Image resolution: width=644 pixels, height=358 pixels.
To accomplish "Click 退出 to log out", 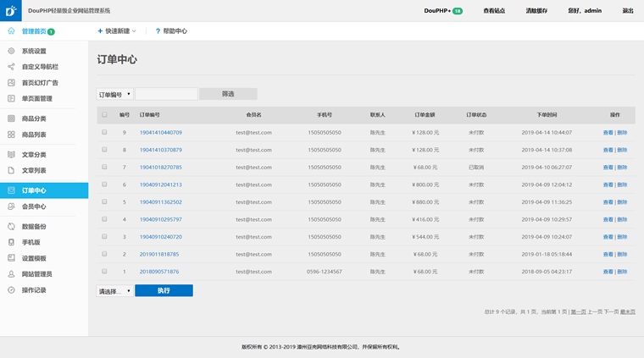I will point(628,11).
